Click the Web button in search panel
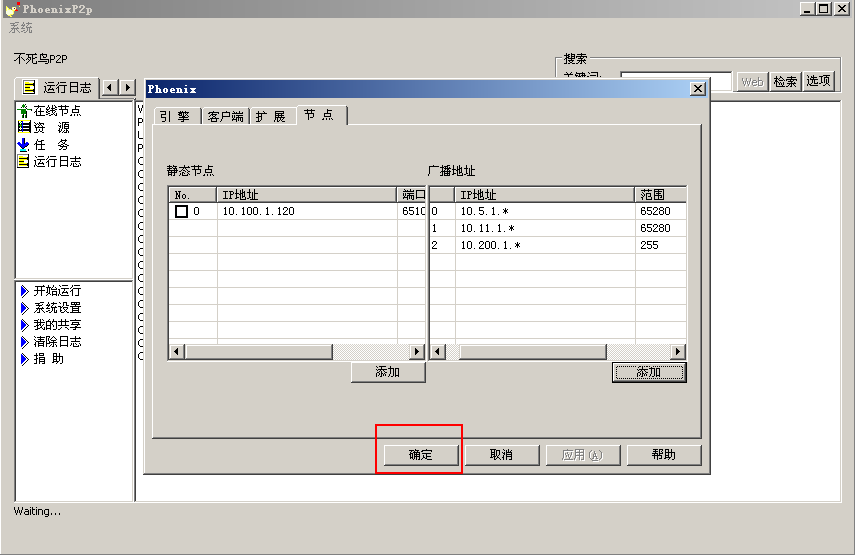The height and width of the screenshot is (555, 855). point(752,81)
